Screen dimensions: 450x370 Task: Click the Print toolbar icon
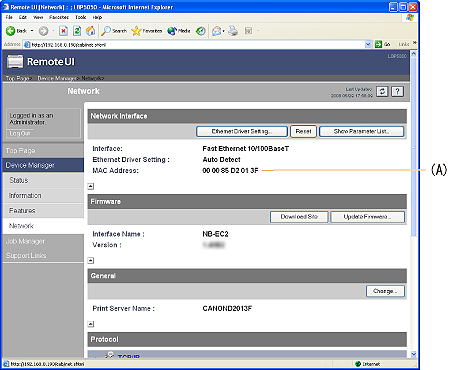(x=233, y=31)
